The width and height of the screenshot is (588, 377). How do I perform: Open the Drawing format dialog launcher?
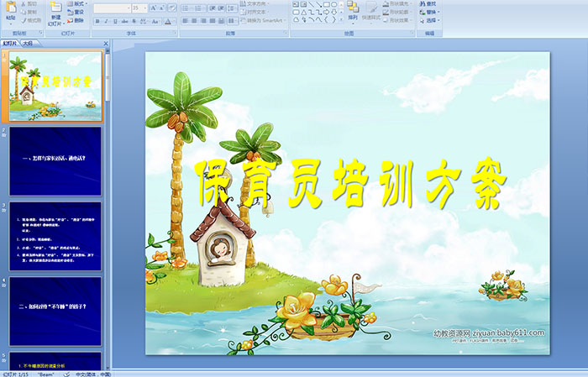(412, 33)
